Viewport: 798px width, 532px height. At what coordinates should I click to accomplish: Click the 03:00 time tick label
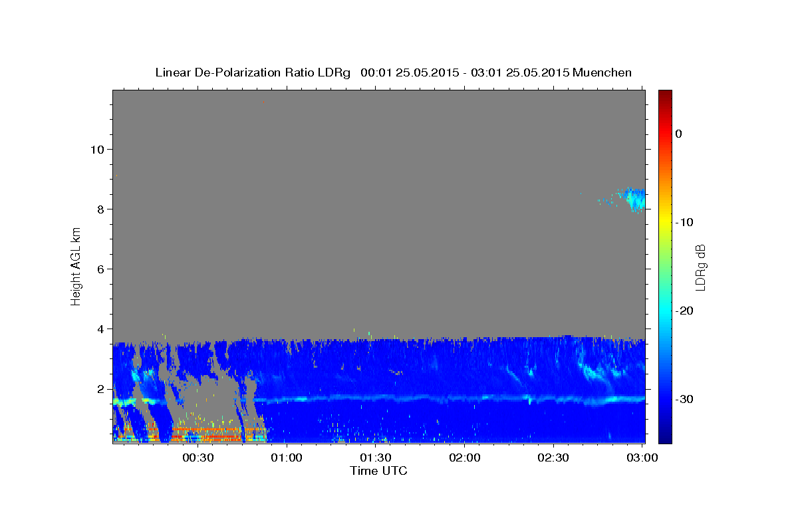[642, 458]
